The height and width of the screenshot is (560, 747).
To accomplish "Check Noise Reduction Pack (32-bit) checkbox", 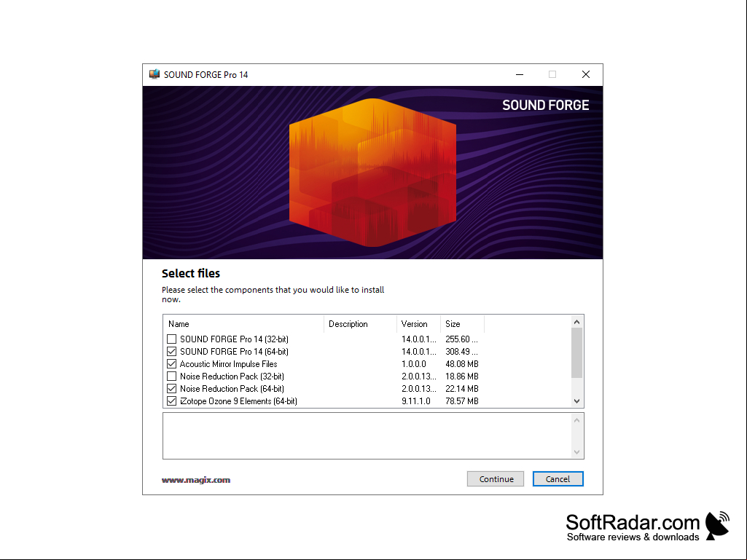I will (171, 376).
